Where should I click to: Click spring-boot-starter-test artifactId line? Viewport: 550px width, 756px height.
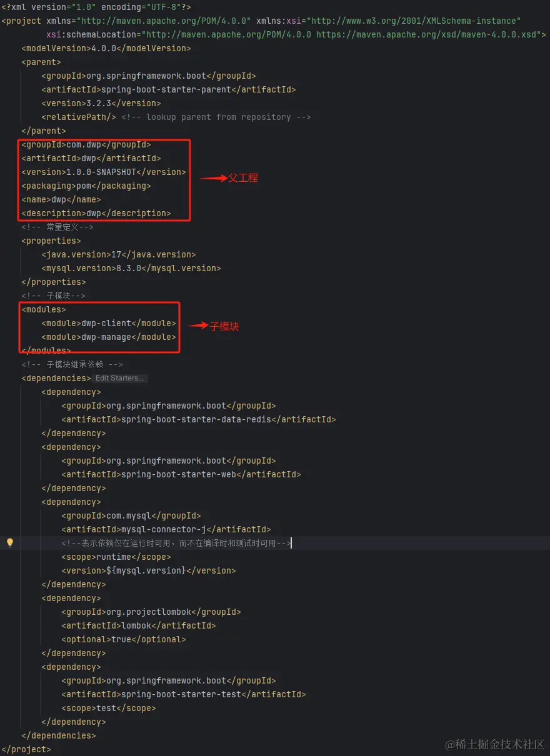pos(184,694)
